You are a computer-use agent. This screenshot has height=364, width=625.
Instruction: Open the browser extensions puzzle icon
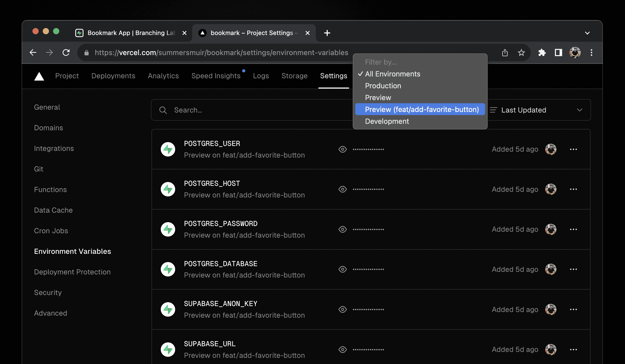[542, 53]
